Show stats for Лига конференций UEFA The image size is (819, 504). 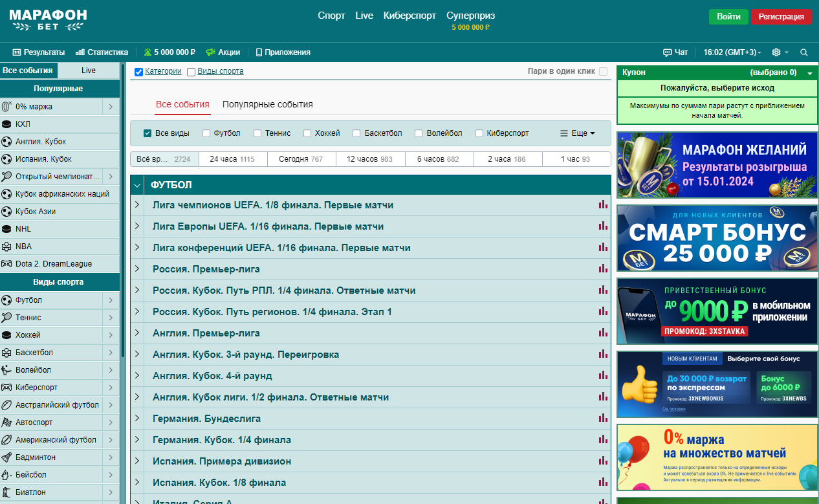[x=603, y=248]
